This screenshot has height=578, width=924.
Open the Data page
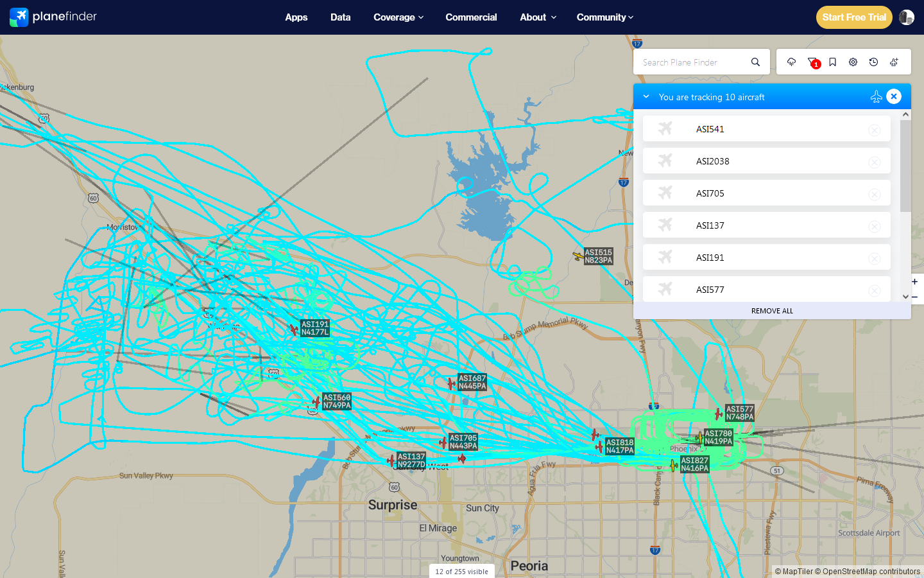click(341, 17)
